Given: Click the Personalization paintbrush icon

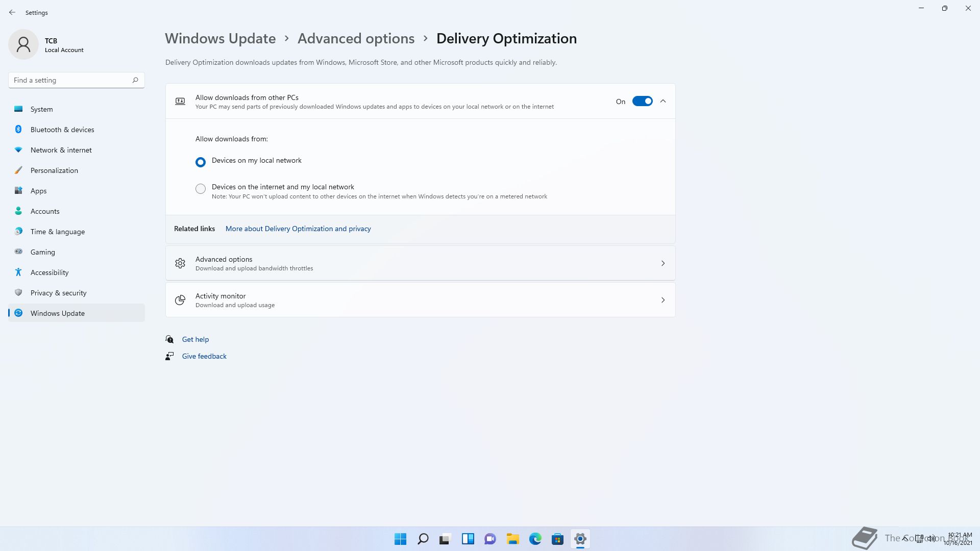Looking at the screenshot, I should click(18, 170).
